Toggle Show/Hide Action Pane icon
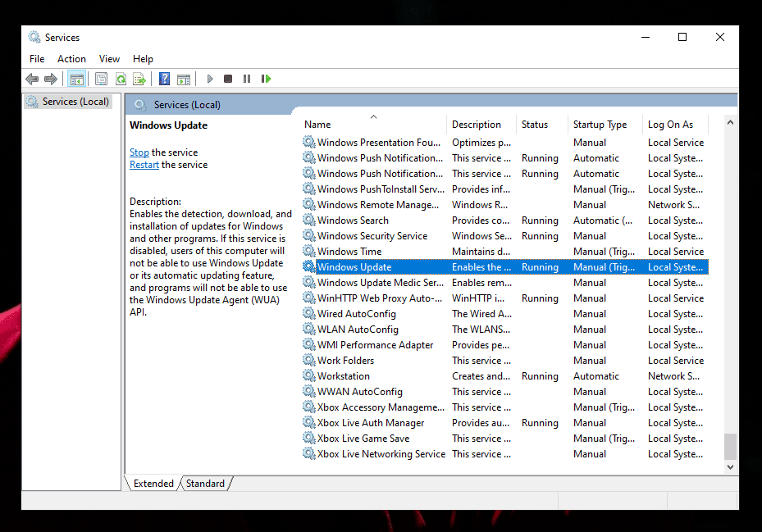This screenshot has width=762, height=532. tap(184, 79)
